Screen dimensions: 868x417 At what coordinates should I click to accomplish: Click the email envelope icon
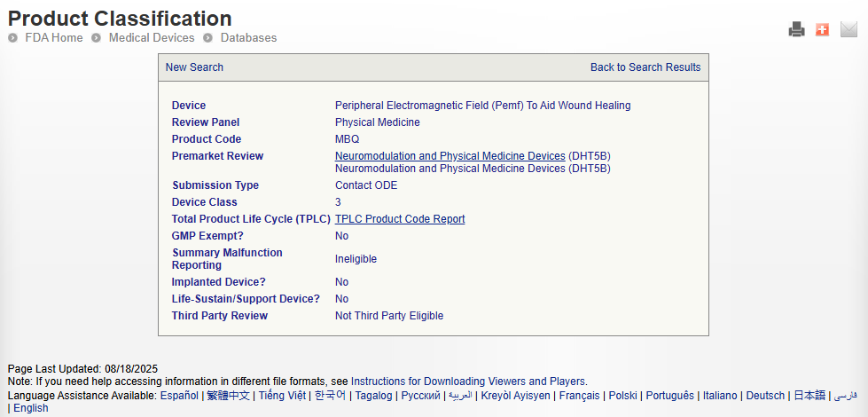[x=848, y=30]
